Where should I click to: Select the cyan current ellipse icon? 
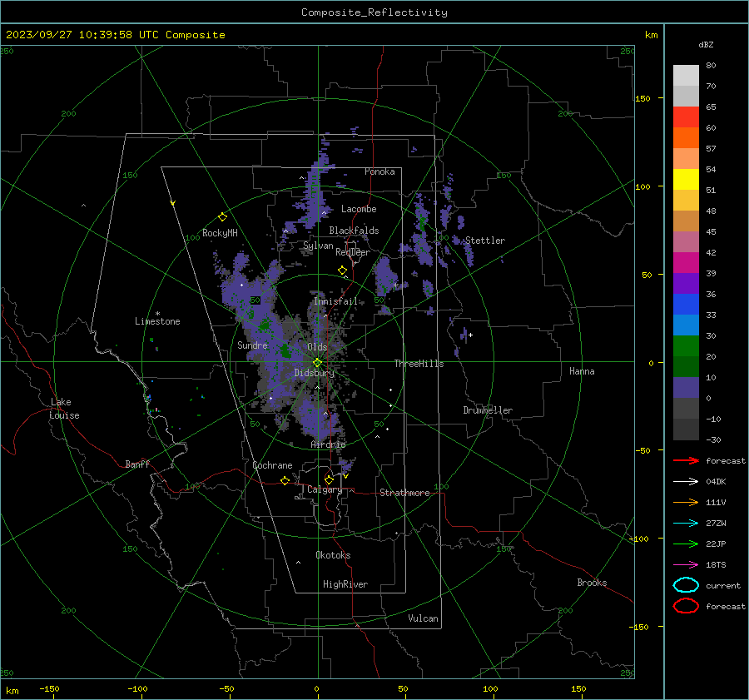pyautogui.click(x=686, y=585)
